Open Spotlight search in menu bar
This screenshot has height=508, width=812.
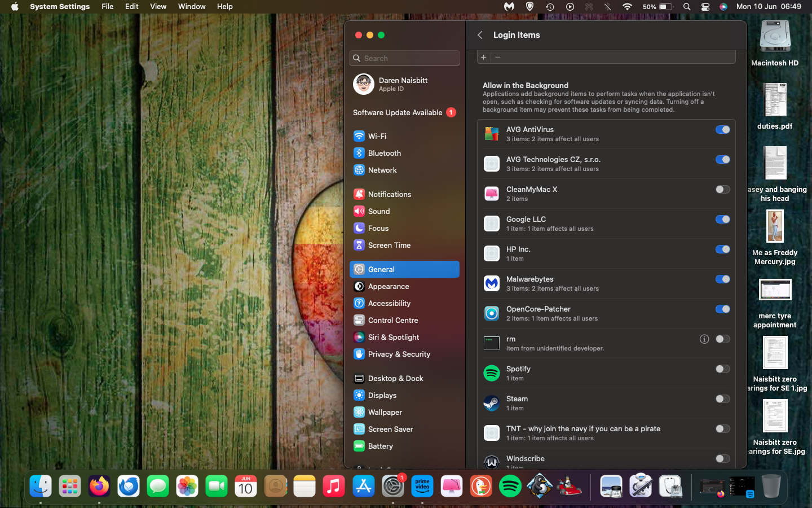coord(687,7)
